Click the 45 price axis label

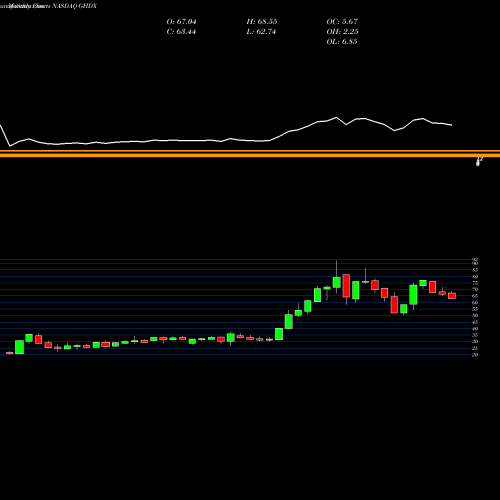pos(475,322)
